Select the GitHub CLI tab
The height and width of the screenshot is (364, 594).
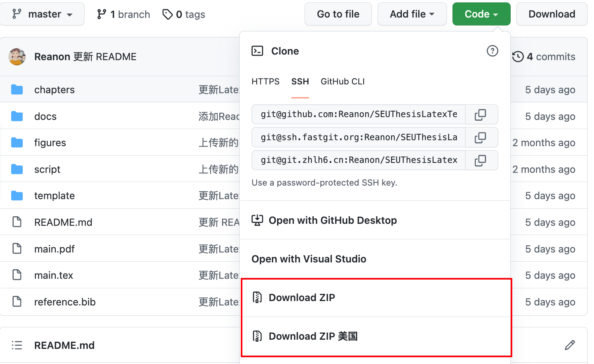(x=342, y=81)
